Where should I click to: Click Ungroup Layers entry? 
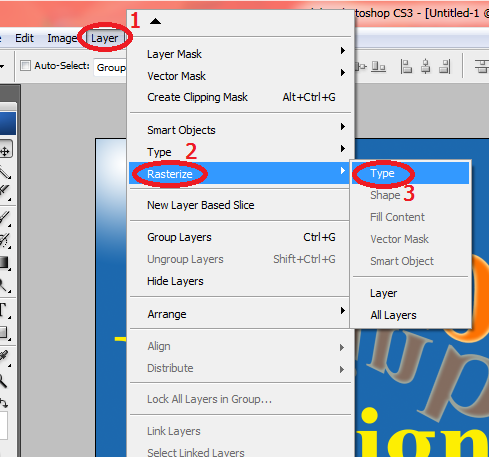coord(240,259)
